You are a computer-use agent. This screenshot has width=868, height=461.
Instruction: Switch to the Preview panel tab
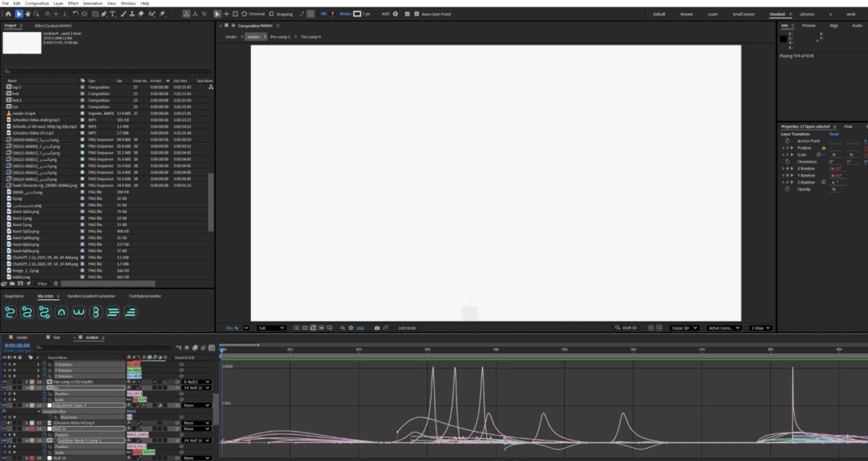tap(809, 25)
